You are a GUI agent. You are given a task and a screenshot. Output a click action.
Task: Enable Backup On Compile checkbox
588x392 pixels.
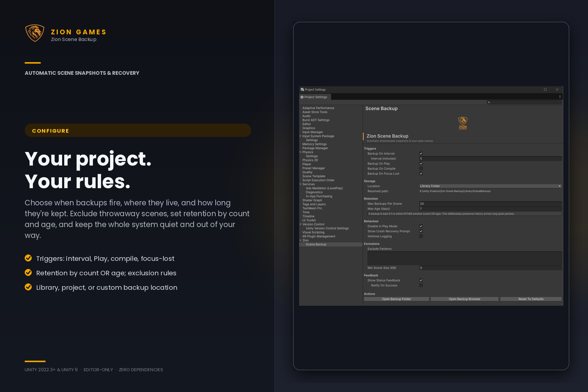pos(421,169)
